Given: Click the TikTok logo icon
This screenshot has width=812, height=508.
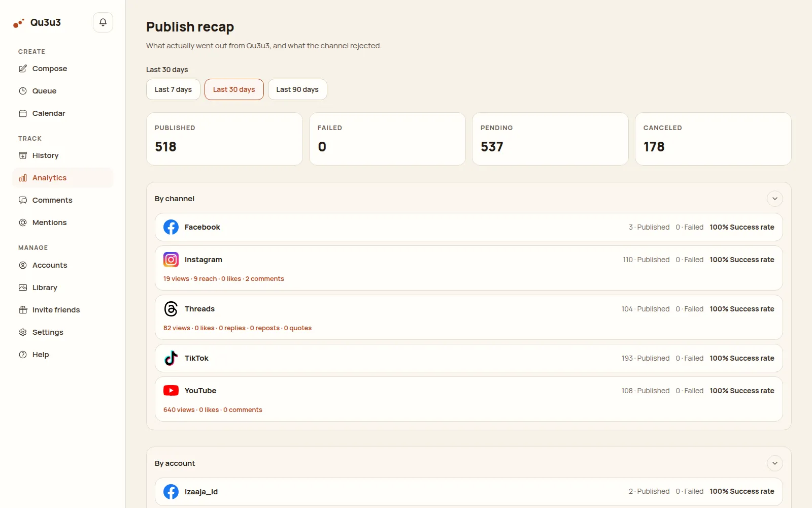Looking at the screenshot, I should (171, 358).
